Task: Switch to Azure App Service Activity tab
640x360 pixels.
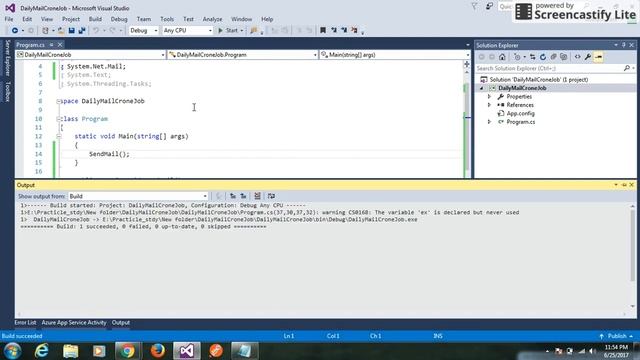Action: [74, 323]
